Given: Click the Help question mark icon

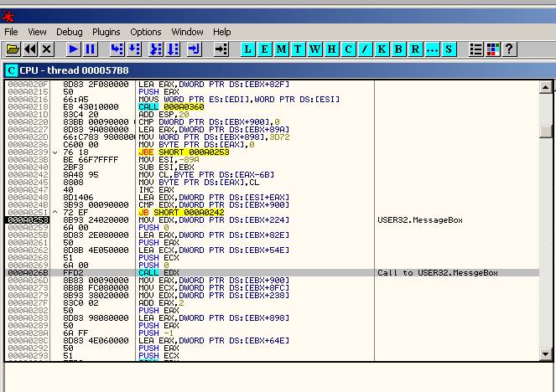Looking at the screenshot, I should (x=509, y=50).
